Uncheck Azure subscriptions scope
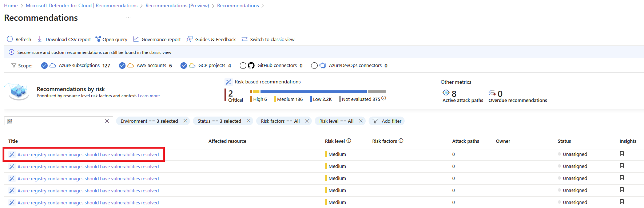The width and height of the screenshot is (644, 208). pyautogui.click(x=44, y=66)
